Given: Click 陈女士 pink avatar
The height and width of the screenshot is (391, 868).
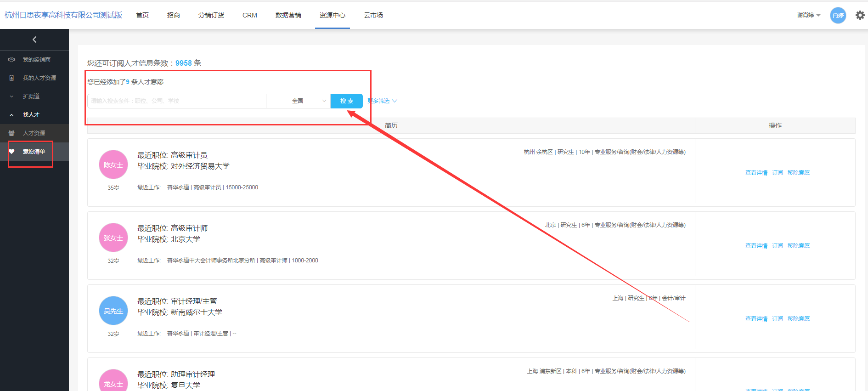Looking at the screenshot, I should point(113,164).
